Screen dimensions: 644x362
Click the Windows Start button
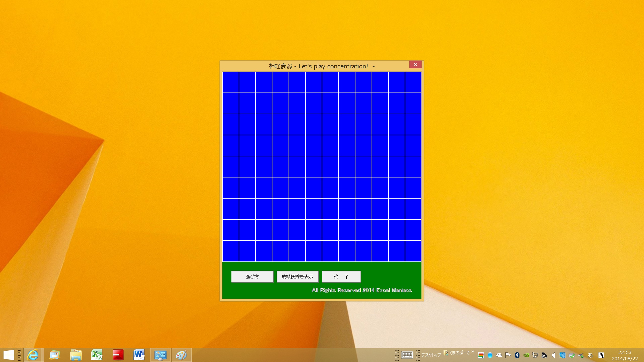(9, 355)
